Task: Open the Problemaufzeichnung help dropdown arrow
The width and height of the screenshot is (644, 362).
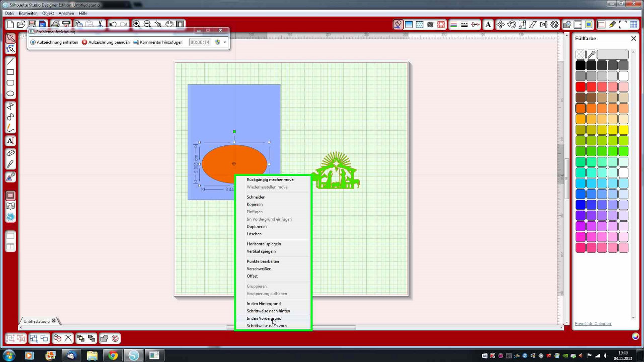Action: pos(225,42)
